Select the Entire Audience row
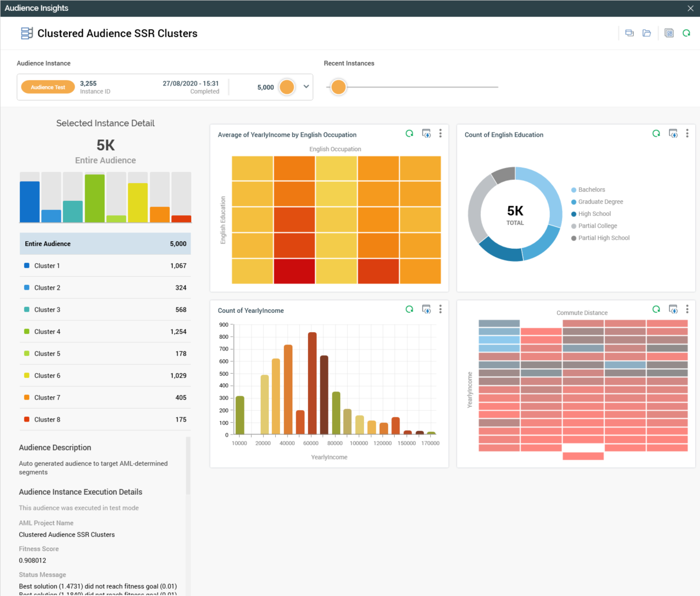The height and width of the screenshot is (596, 700). 105,244
